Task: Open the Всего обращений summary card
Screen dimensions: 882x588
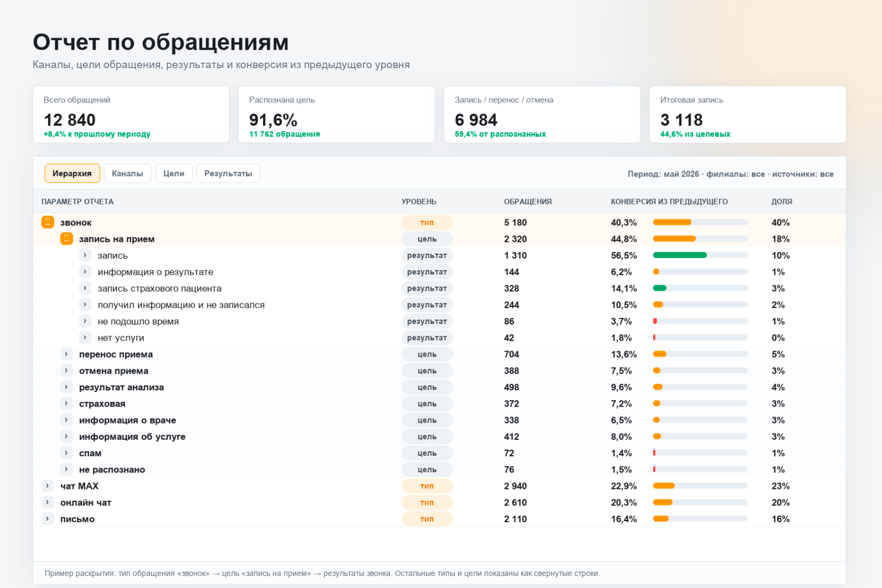Action: click(131, 115)
